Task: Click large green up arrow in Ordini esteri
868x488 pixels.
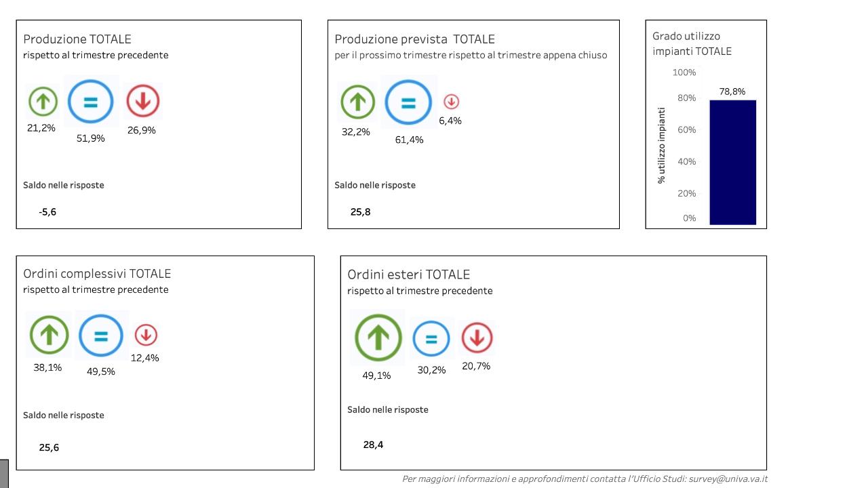Action: coord(378,337)
